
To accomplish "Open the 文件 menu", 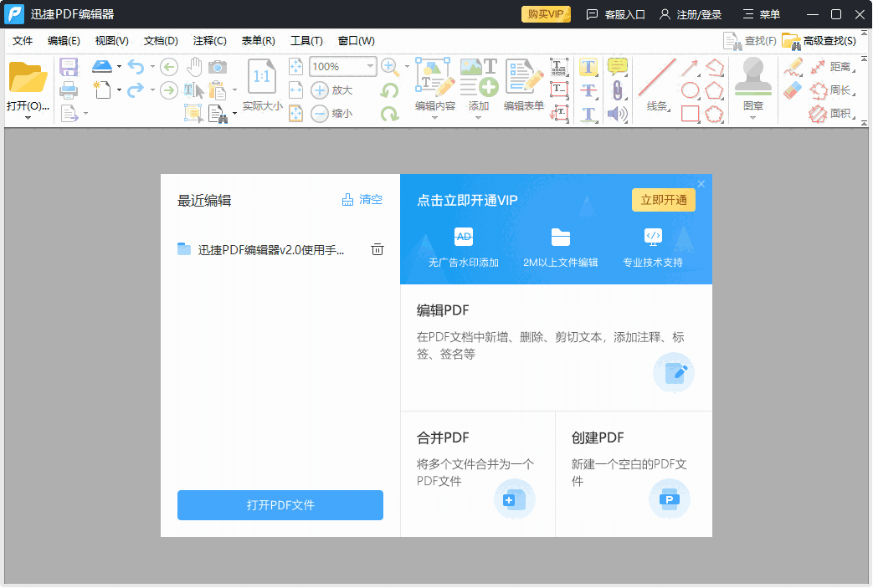I will point(23,41).
